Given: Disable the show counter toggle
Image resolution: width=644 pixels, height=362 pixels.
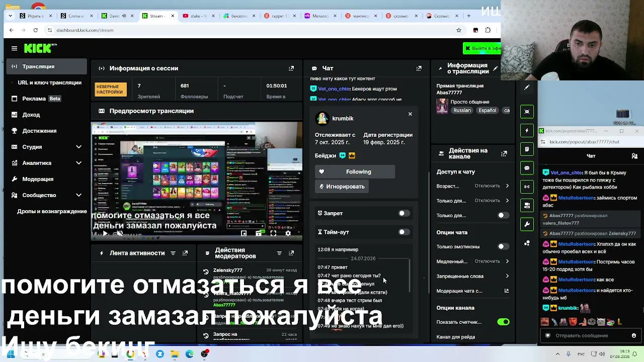Looking at the screenshot, I should (x=503, y=322).
